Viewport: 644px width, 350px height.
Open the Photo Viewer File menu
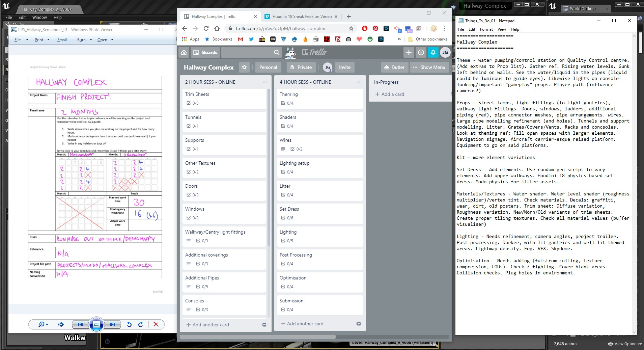coord(21,40)
